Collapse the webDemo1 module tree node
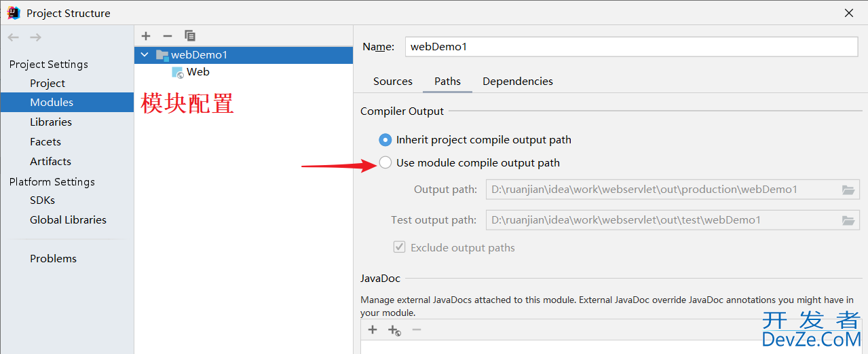The height and width of the screenshot is (354, 868). (x=145, y=55)
